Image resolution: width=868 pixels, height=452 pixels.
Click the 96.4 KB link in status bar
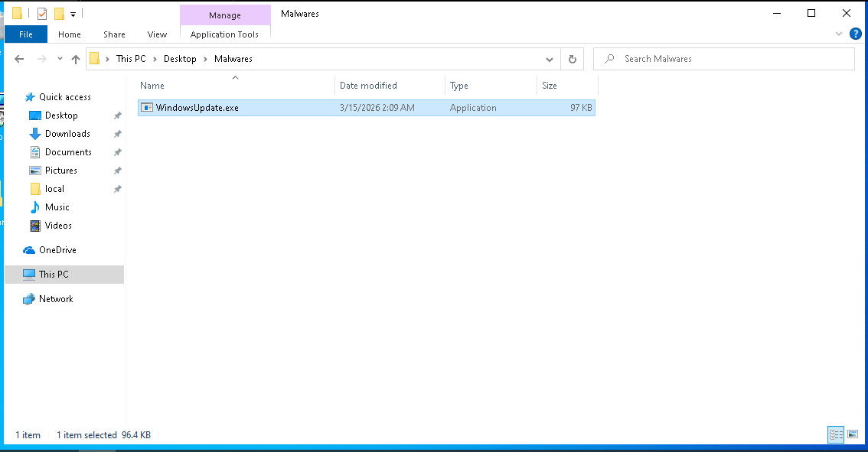[x=135, y=434]
